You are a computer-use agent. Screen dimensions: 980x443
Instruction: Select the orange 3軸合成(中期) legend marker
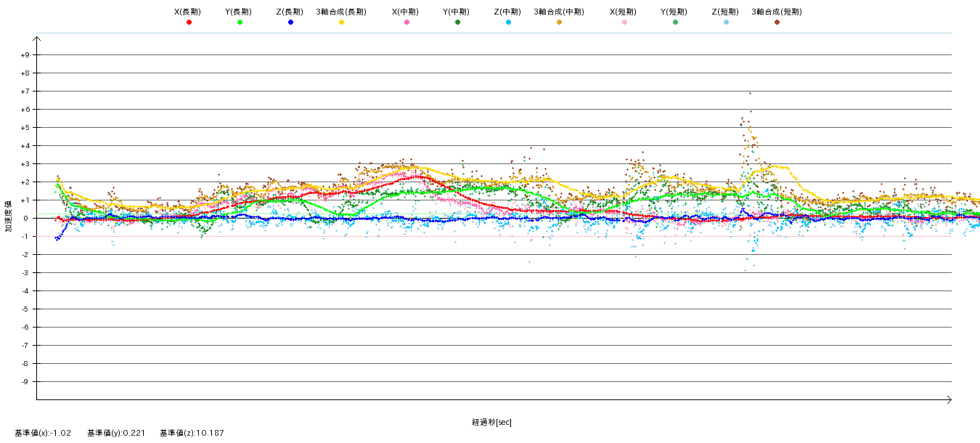point(559,23)
